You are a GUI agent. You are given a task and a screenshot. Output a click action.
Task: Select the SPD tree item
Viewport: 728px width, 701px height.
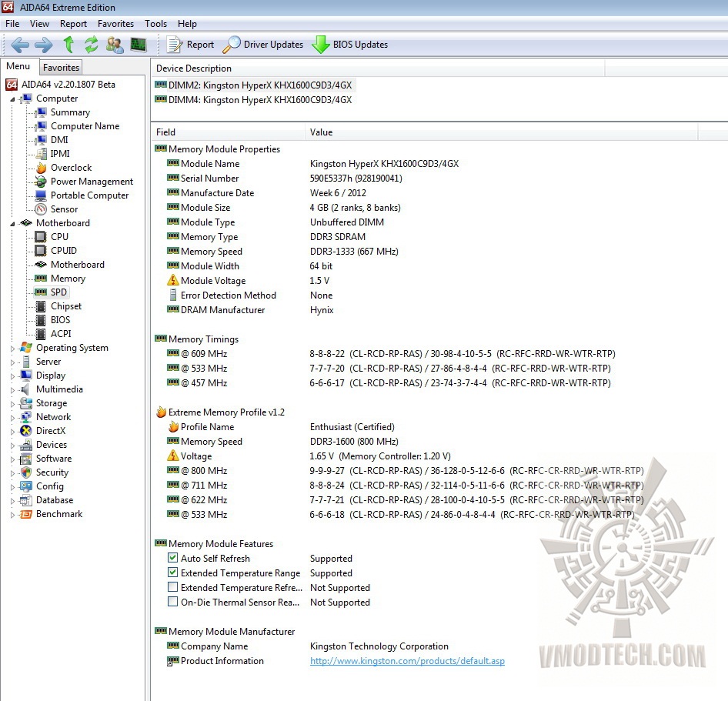point(58,292)
